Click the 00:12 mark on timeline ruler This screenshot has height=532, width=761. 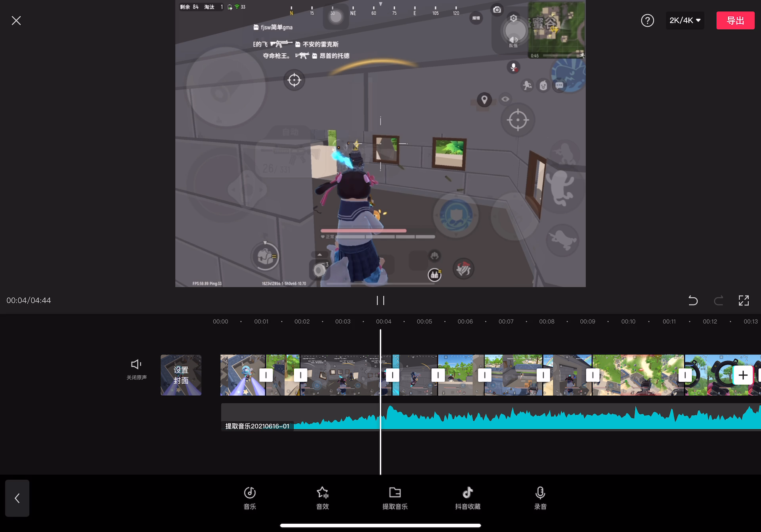[710, 321]
